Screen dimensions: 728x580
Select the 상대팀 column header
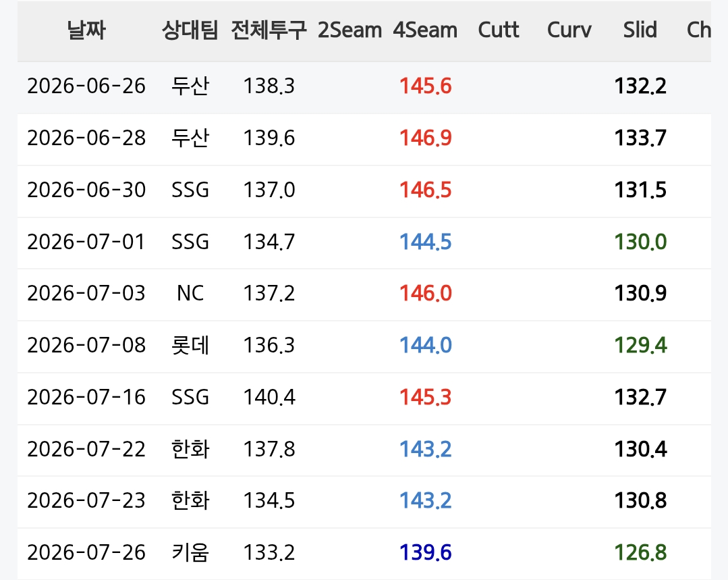[190, 30]
